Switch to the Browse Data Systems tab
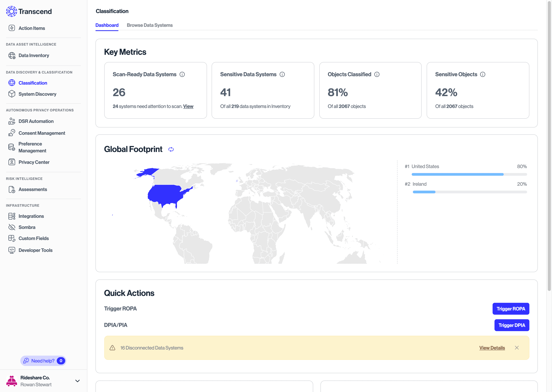 pyautogui.click(x=150, y=25)
